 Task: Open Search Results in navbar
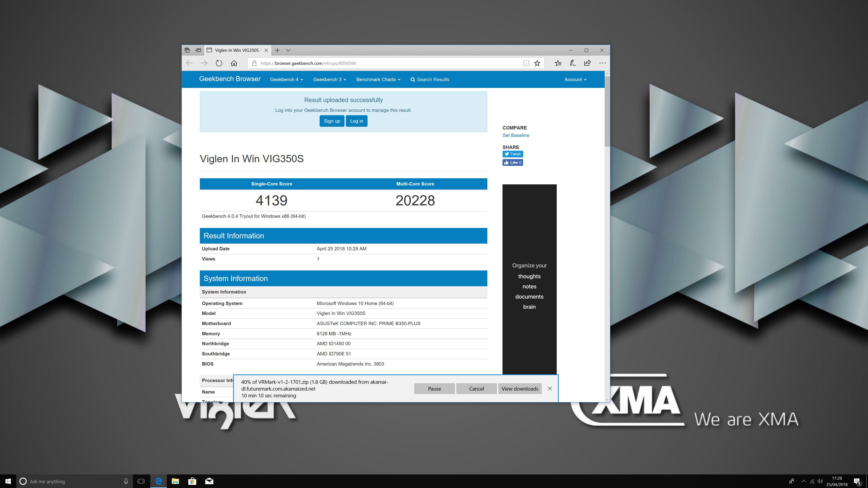430,80
